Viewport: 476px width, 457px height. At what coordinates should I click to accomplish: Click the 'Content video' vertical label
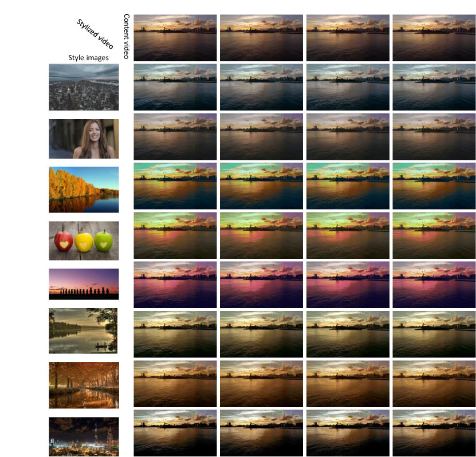point(127,37)
